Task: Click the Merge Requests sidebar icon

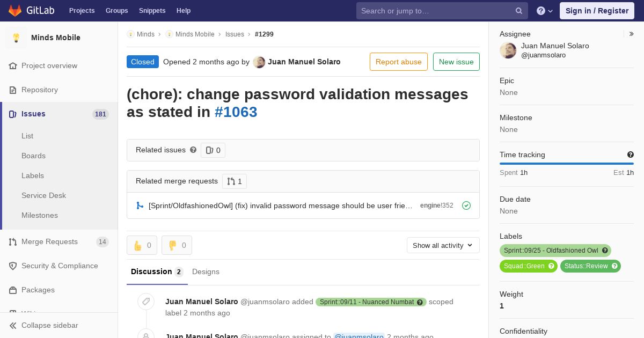Action: 13,241
